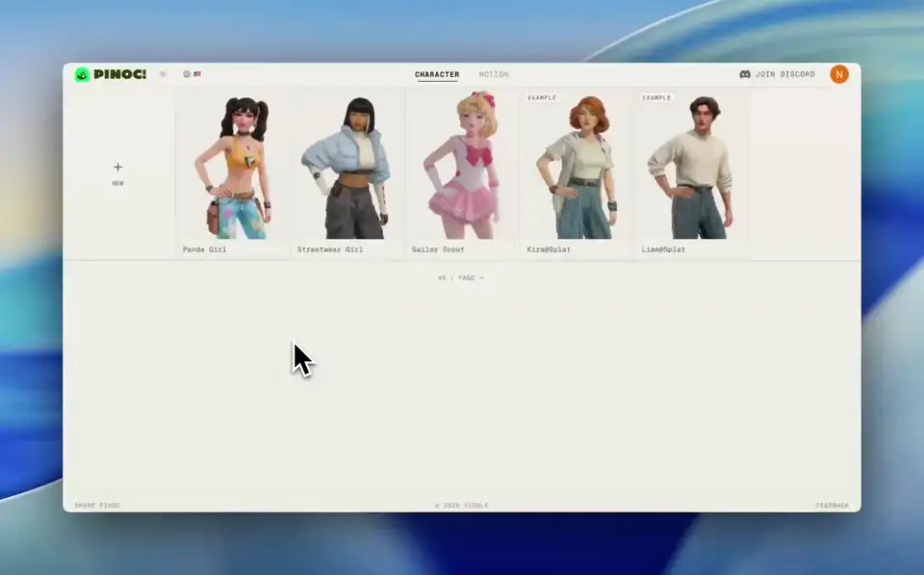Click the Streetwear Girl name label
This screenshot has height=575, width=924.
[x=330, y=249]
